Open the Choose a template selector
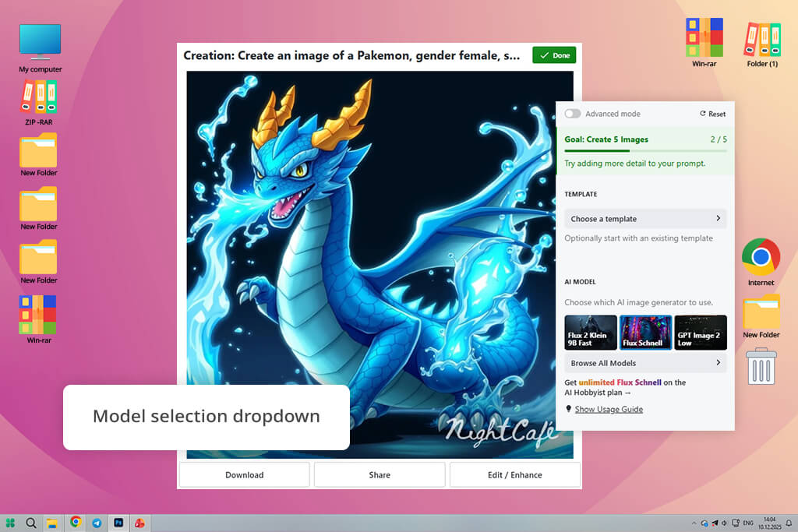This screenshot has width=798, height=532. (x=645, y=219)
